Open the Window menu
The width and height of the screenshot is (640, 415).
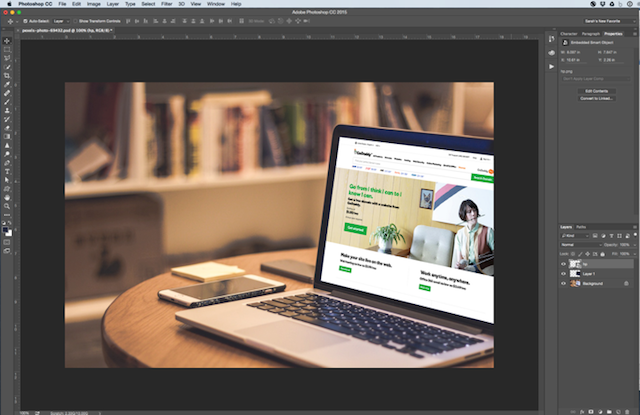click(x=216, y=4)
